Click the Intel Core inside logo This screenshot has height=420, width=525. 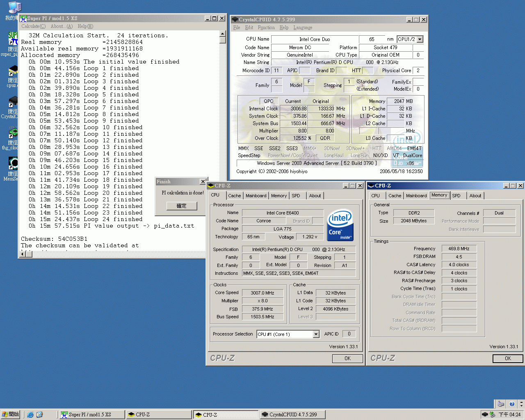340,225
